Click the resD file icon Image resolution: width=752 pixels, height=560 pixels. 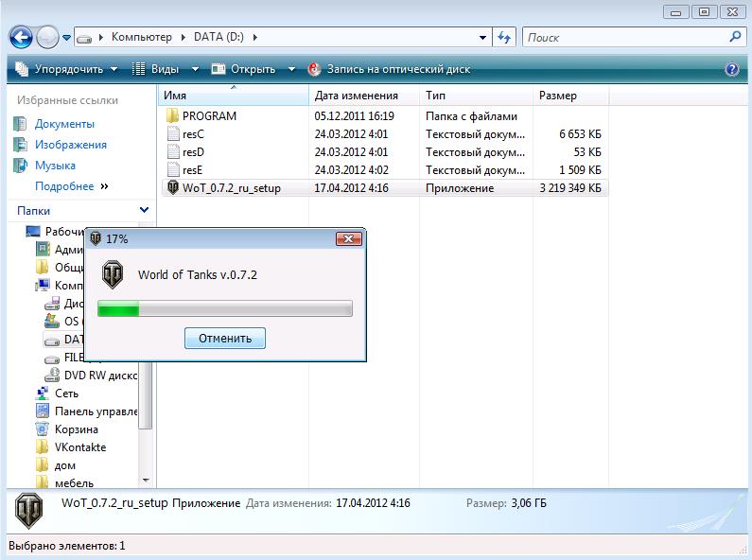point(173,152)
